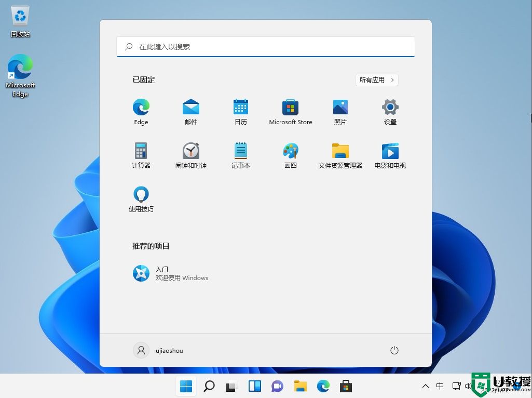
Task: Open Chat from the taskbar
Action: coord(277,386)
